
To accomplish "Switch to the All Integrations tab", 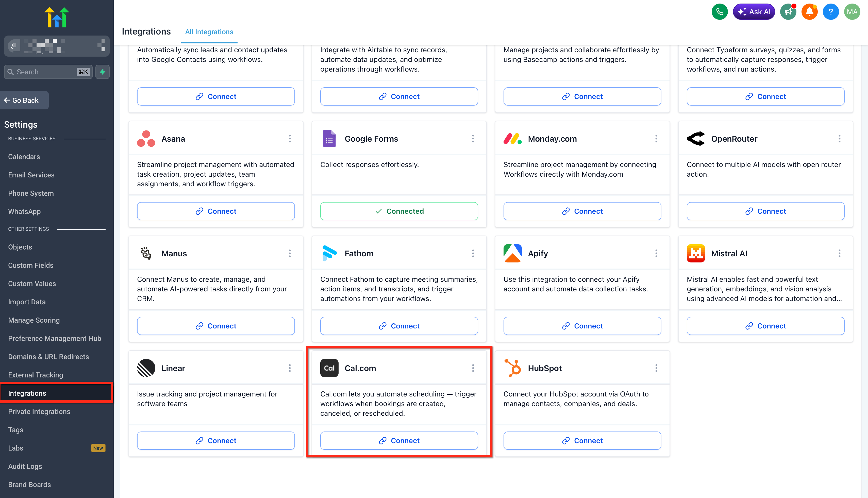I will (209, 32).
